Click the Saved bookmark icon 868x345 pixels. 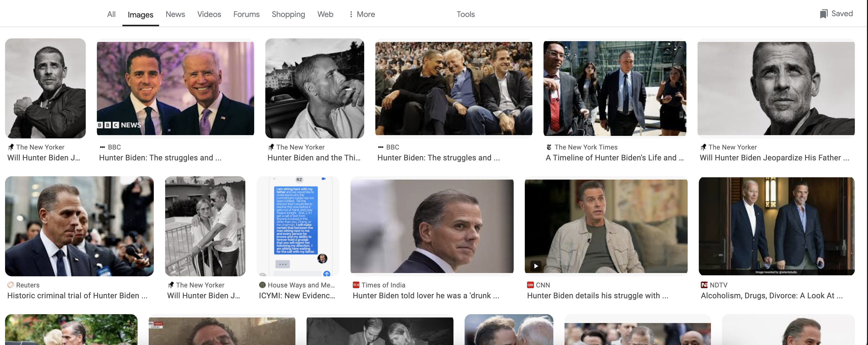(x=823, y=14)
